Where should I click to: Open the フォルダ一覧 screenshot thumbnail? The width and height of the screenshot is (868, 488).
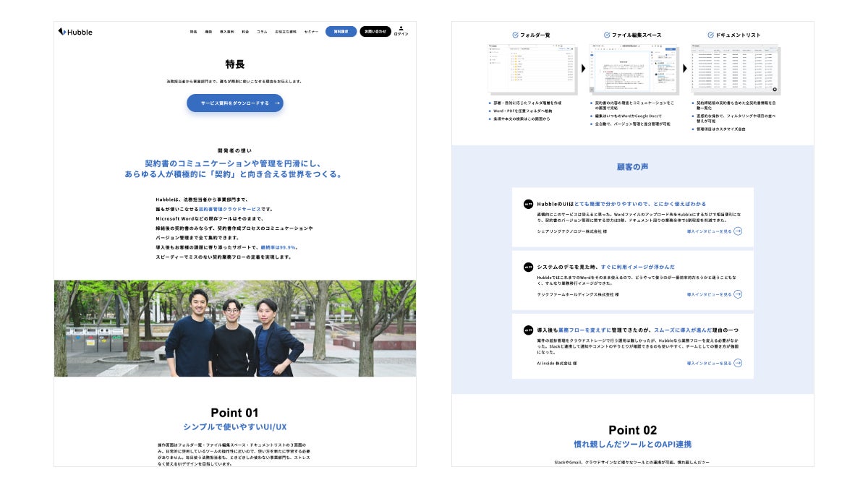[532, 69]
